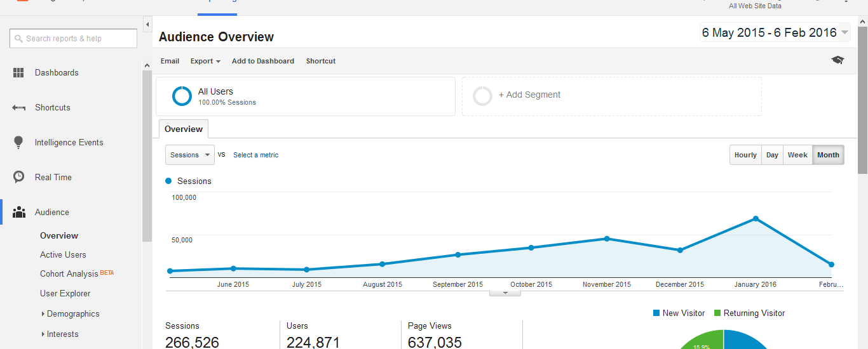Open Active Users report

pyautogui.click(x=63, y=254)
